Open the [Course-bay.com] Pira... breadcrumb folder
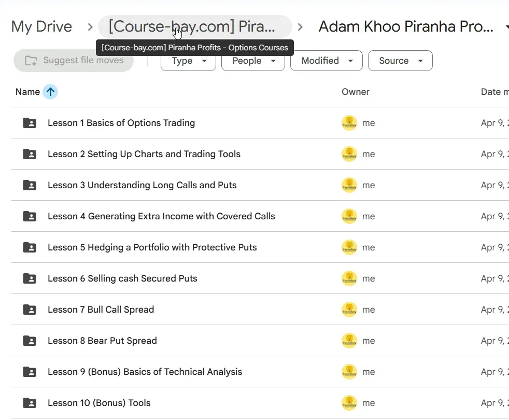The image size is (509, 420). tap(195, 26)
